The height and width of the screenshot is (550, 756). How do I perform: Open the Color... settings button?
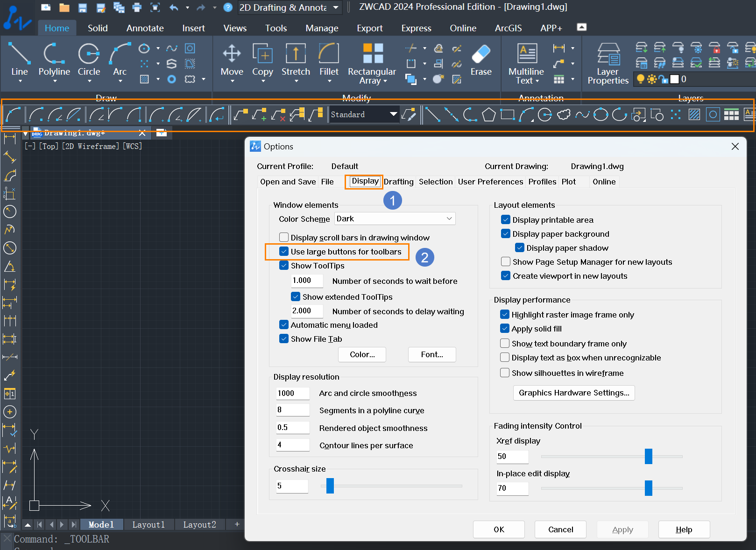coord(362,354)
